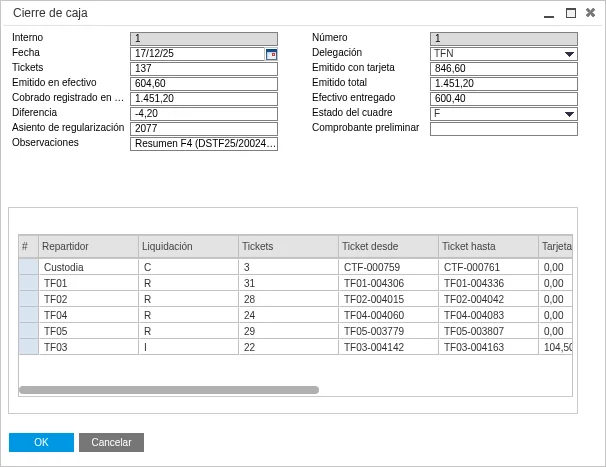The image size is (606, 467).
Task: Click the Emitido con tarjeta field
Action: [x=504, y=69]
